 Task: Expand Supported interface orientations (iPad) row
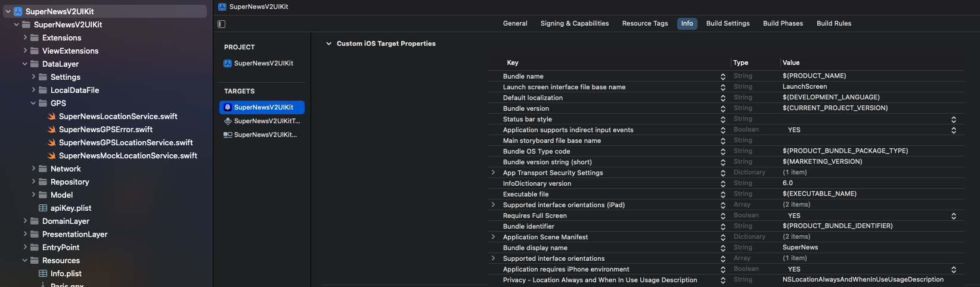493,205
